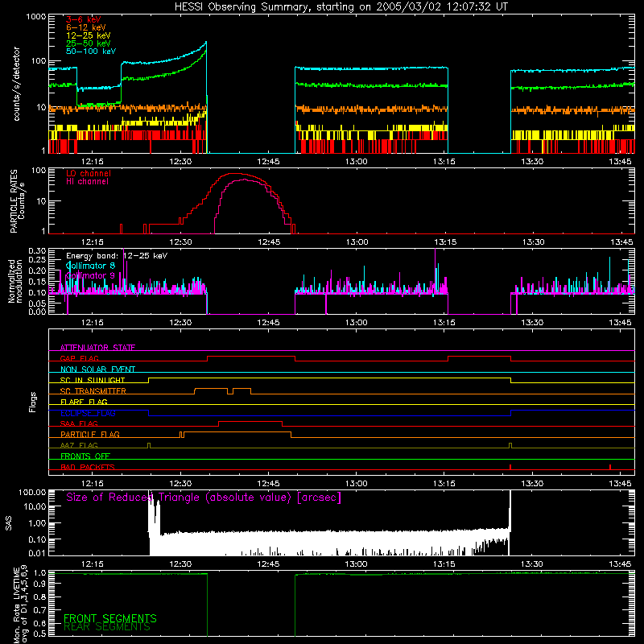Screen dimensions: 644x644
Task: Select the BAD_PACKETS flag label
Action: (88, 467)
